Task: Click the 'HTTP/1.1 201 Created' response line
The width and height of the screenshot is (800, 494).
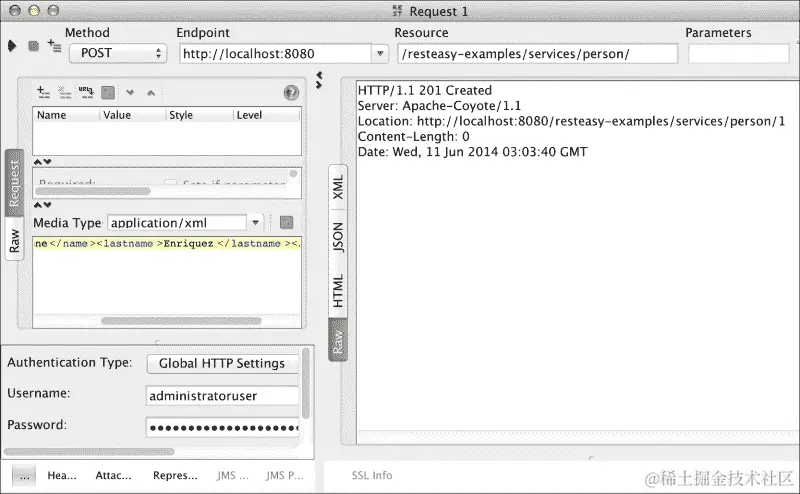Action: click(x=424, y=90)
